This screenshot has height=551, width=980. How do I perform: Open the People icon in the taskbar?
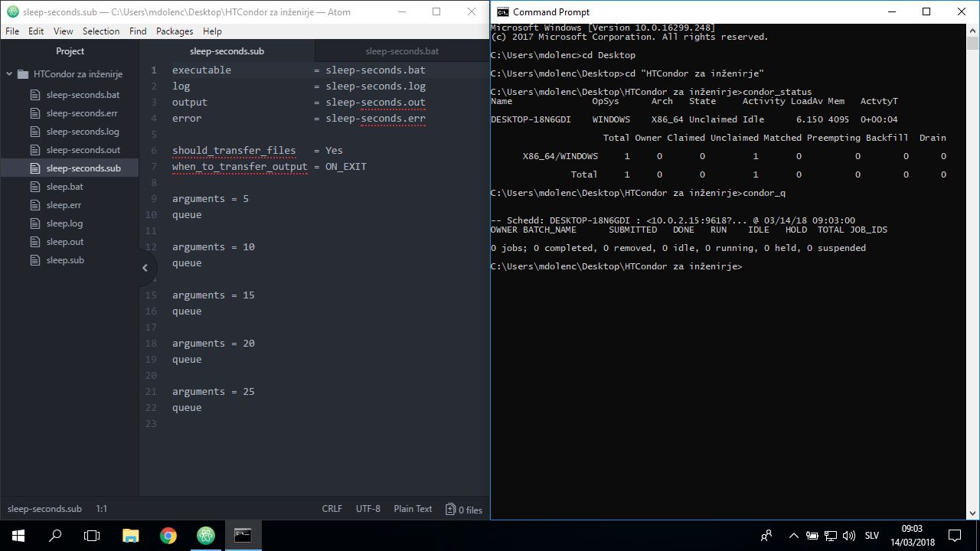pyautogui.click(x=766, y=536)
